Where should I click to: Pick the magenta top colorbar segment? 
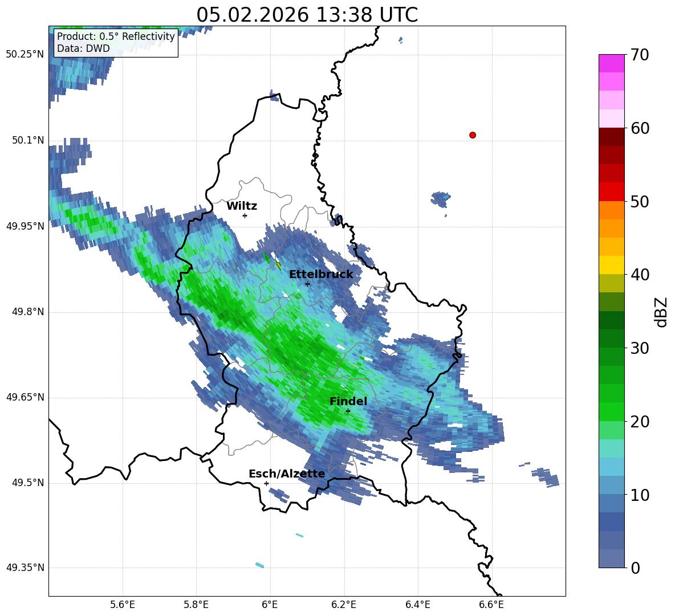611,63
